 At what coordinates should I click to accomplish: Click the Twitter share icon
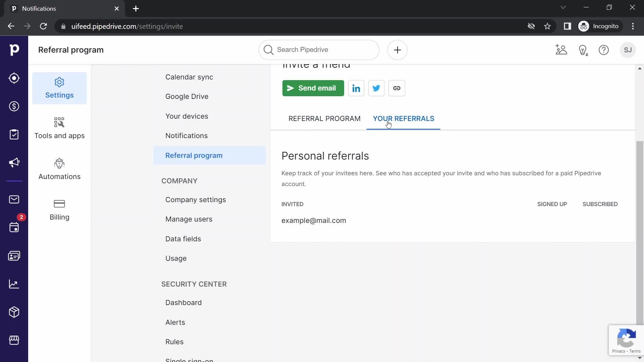pos(377,88)
